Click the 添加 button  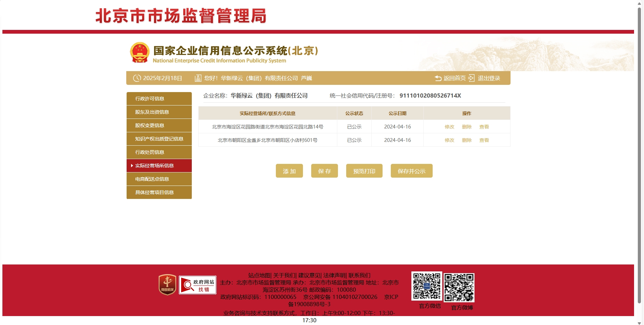click(289, 171)
